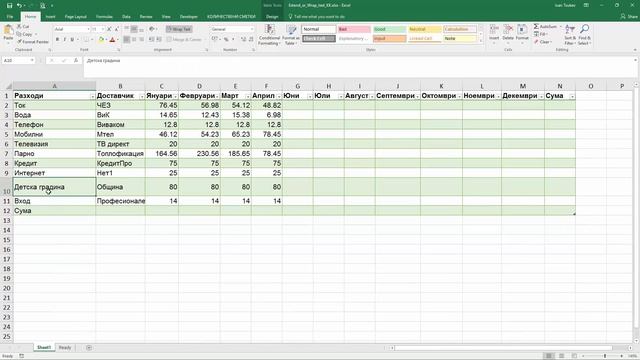Switch to the Page Layout tab
The height and width of the screenshot is (360, 640).
(x=76, y=17)
